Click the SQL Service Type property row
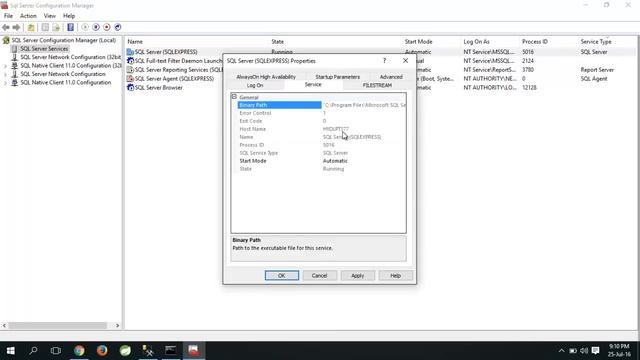This screenshot has width=640, height=360. pos(322,153)
